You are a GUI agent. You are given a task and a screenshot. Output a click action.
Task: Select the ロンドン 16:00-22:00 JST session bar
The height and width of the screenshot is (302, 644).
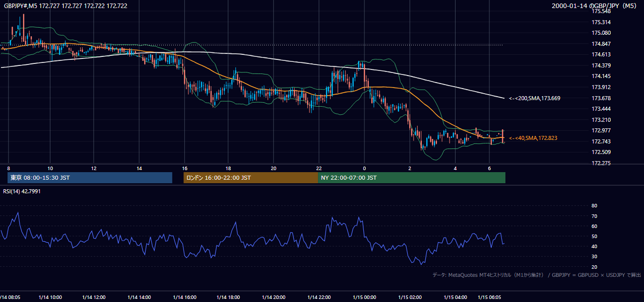(251, 178)
